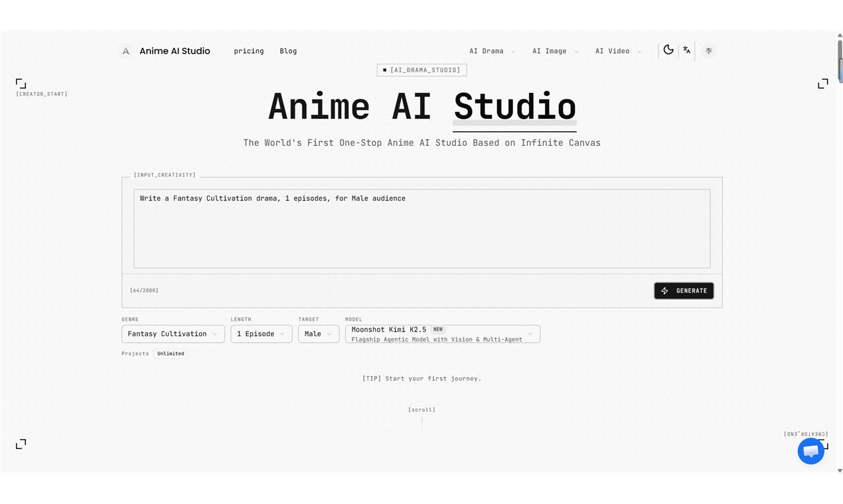
Task: Click the Generate button
Action: (x=684, y=290)
